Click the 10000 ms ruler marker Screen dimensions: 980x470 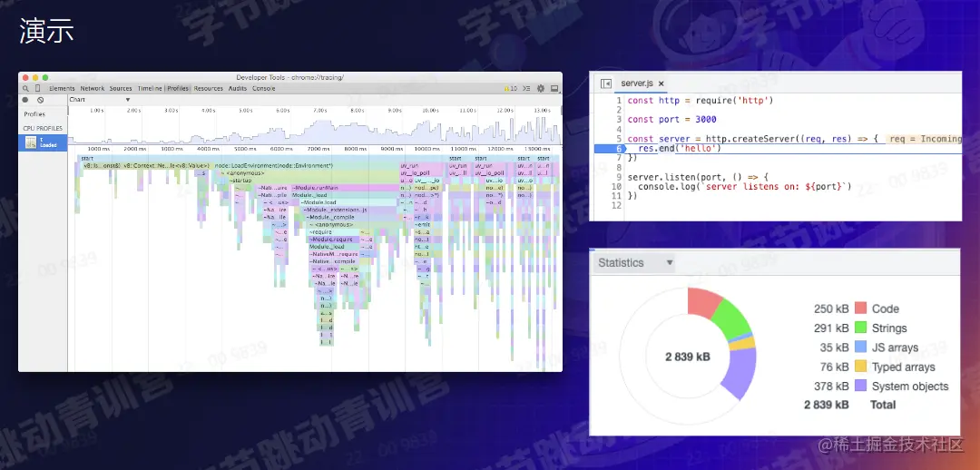pyautogui.click(x=426, y=150)
